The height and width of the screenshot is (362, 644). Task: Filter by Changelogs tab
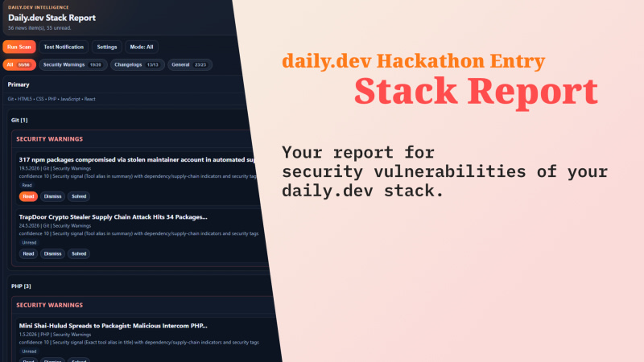138,65
